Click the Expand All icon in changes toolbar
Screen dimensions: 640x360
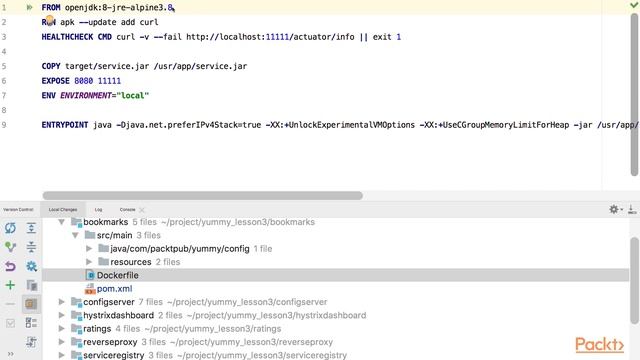click(31, 228)
